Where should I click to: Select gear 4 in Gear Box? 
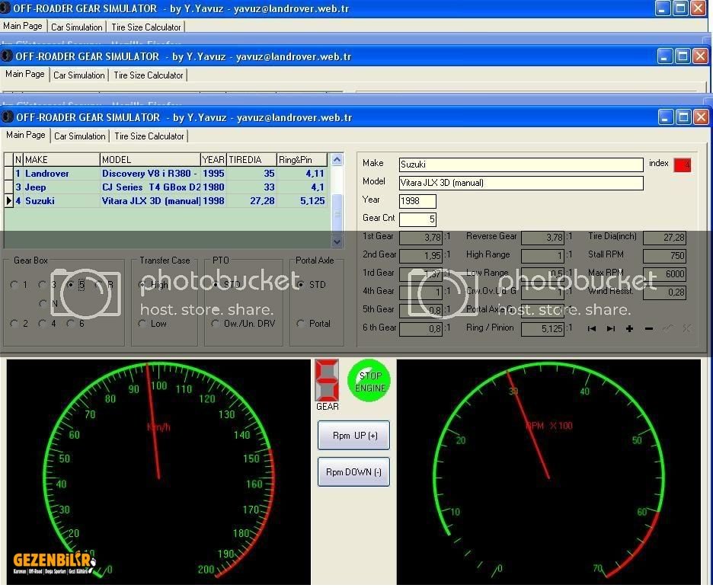click(48, 324)
